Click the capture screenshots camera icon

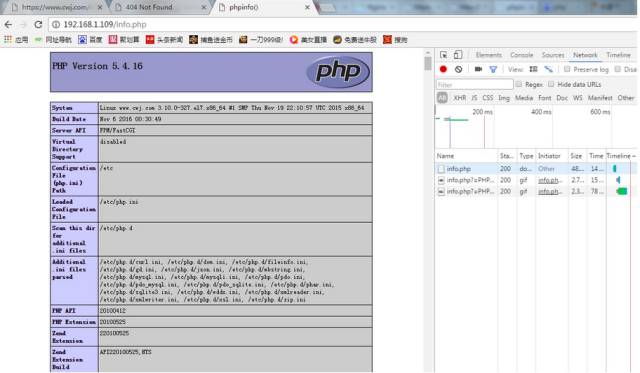(x=478, y=69)
